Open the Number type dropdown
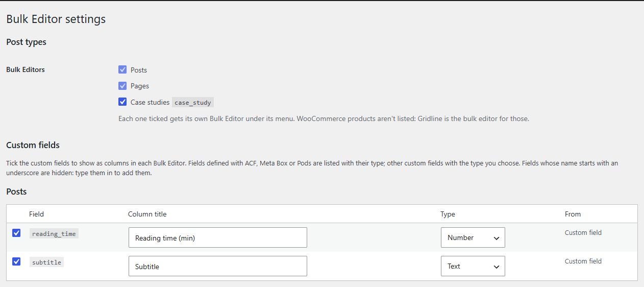644x287 pixels. [x=473, y=237]
